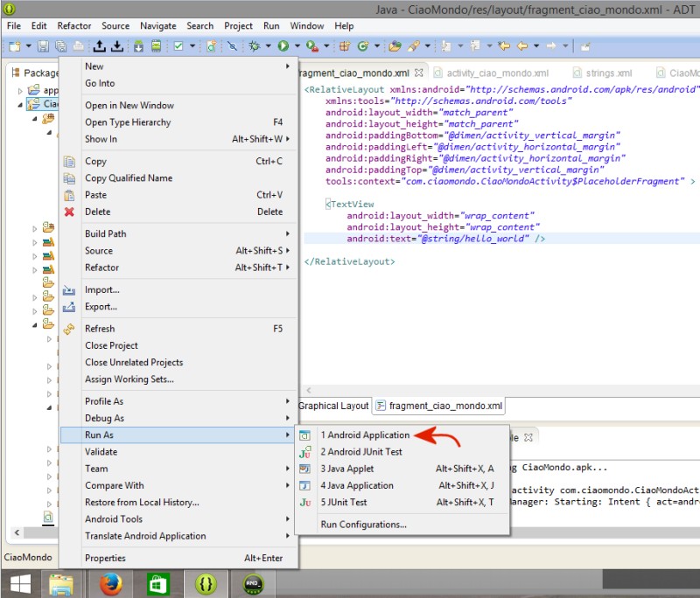Screen dimensions: 700x598
Task: Click left arrow of editor horizontal scrollbar
Action: (309, 390)
